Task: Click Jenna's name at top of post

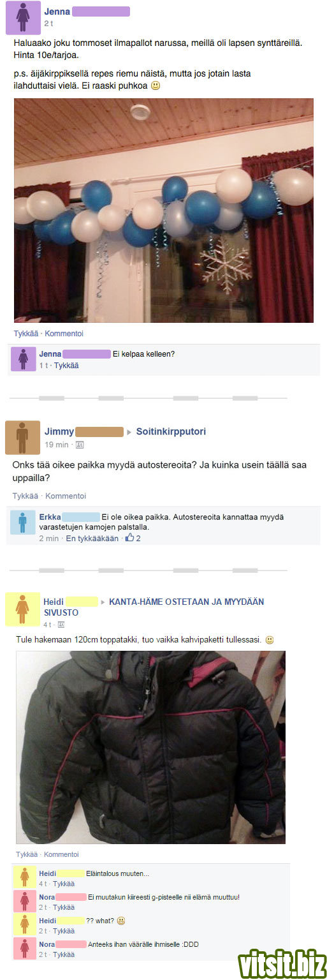Action: (57, 11)
